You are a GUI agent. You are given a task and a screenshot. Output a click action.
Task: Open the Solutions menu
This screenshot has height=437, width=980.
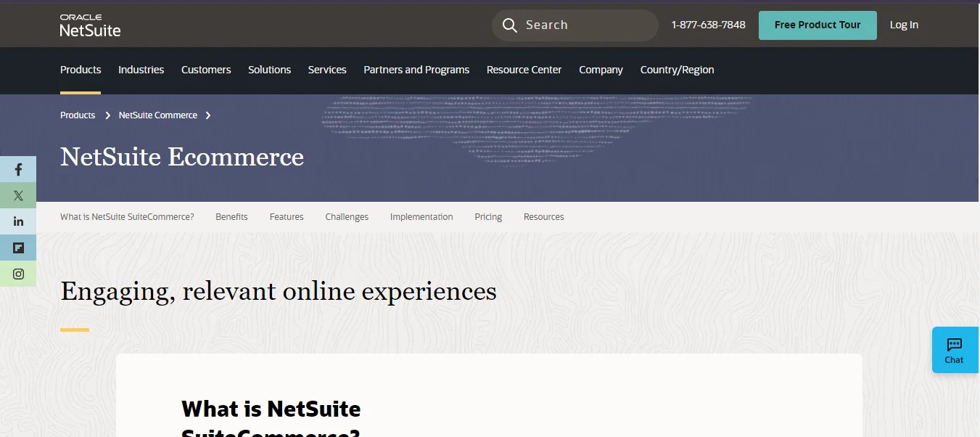click(x=269, y=70)
